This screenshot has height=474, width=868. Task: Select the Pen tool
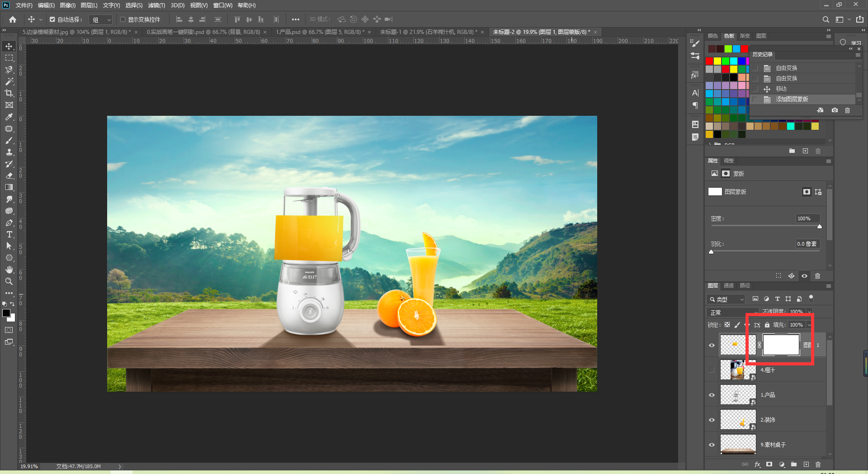point(9,223)
